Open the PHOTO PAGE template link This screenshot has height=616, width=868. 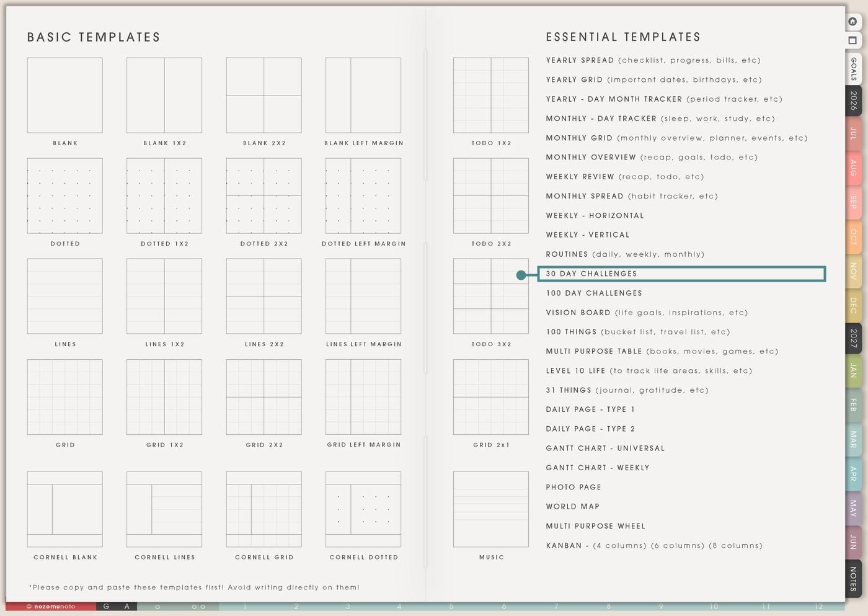[x=573, y=487]
